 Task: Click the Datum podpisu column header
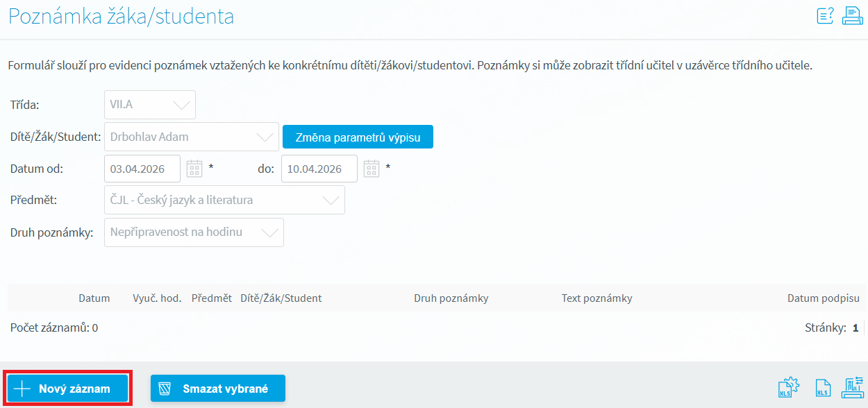tap(823, 298)
